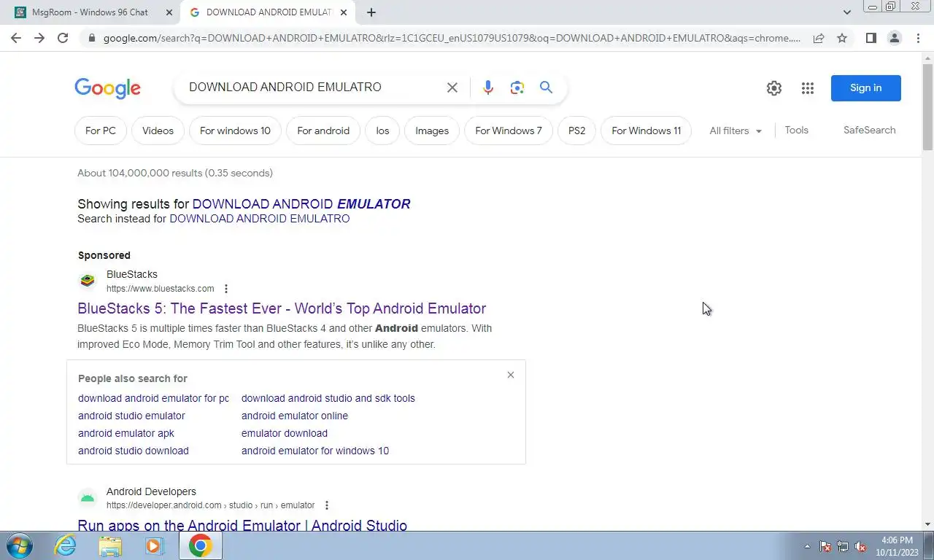Screen dimensions: 934x560
Task: Click download android studio and sdk tools
Action: pyautogui.click(x=328, y=398)
